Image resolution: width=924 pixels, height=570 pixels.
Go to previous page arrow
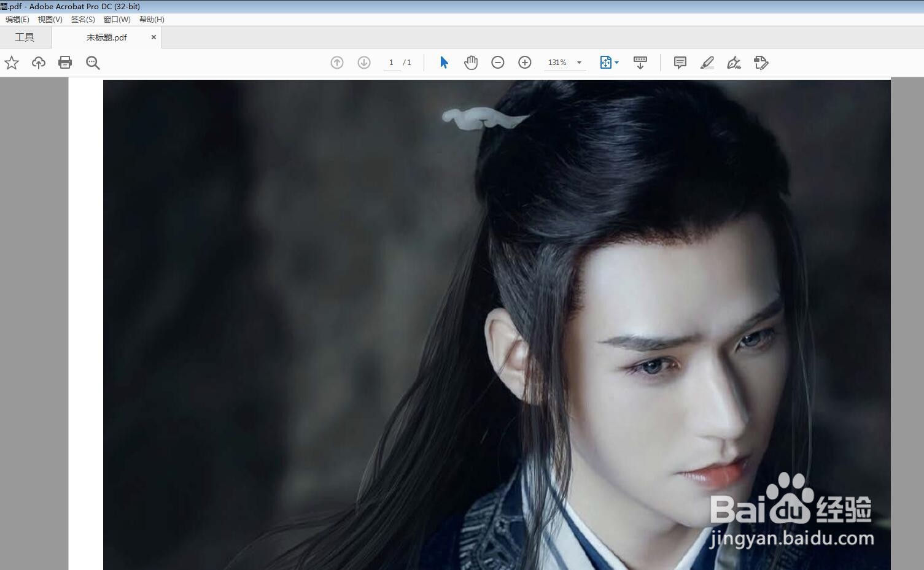[337, 63]
